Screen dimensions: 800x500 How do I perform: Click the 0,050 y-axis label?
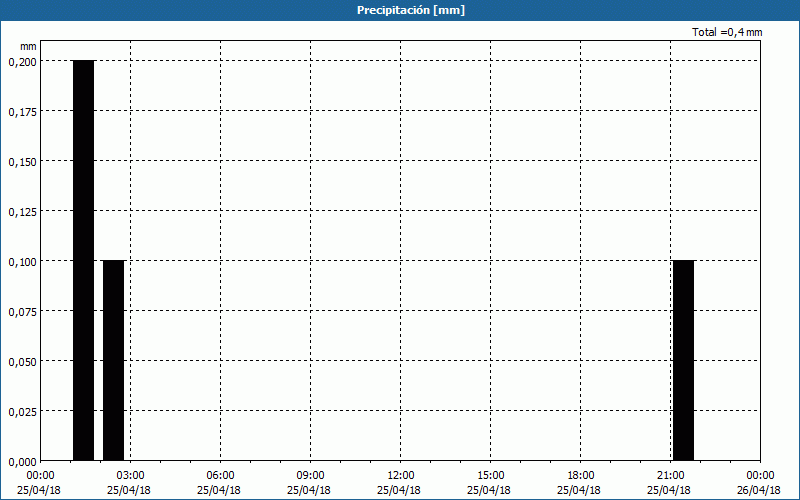(x=22, y=362)
